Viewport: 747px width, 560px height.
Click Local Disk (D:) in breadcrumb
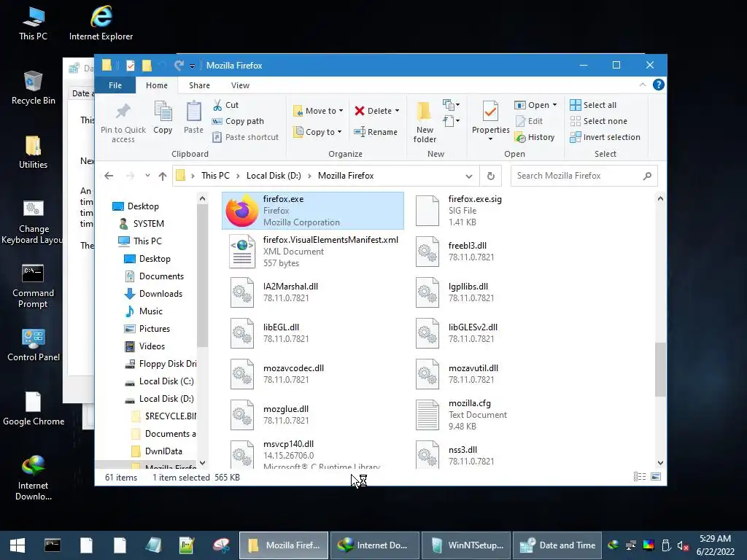coord(274,176)
